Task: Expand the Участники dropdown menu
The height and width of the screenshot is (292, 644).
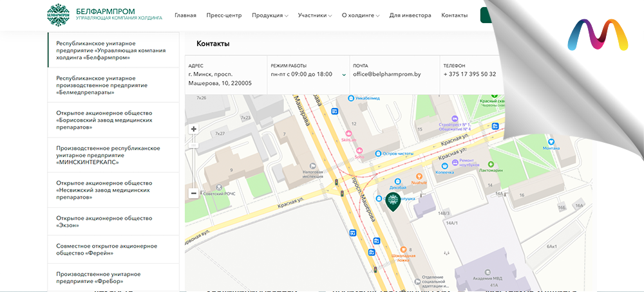Action: (x=315, y=15)
